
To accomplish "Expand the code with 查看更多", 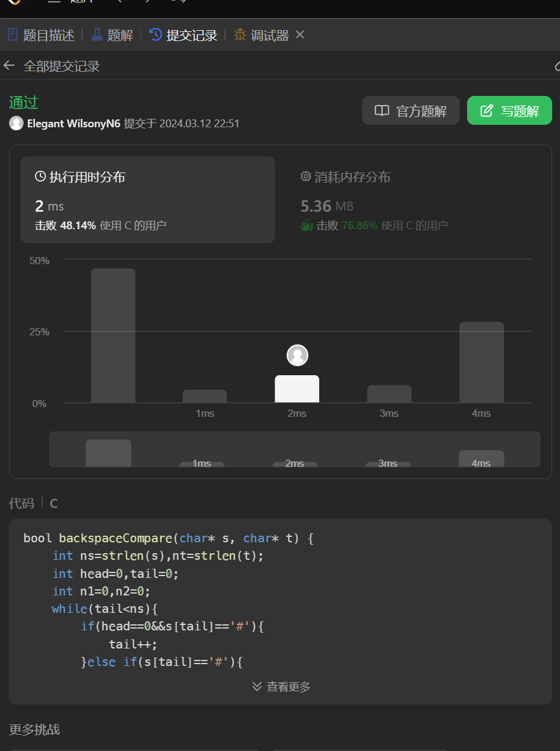I will [281, 686].
